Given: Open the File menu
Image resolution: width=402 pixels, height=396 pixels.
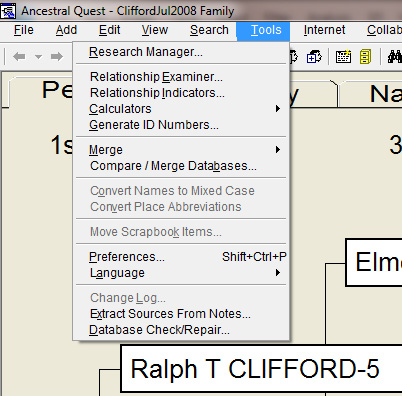Looking at the screenshot, I should (x=24, y=30).
